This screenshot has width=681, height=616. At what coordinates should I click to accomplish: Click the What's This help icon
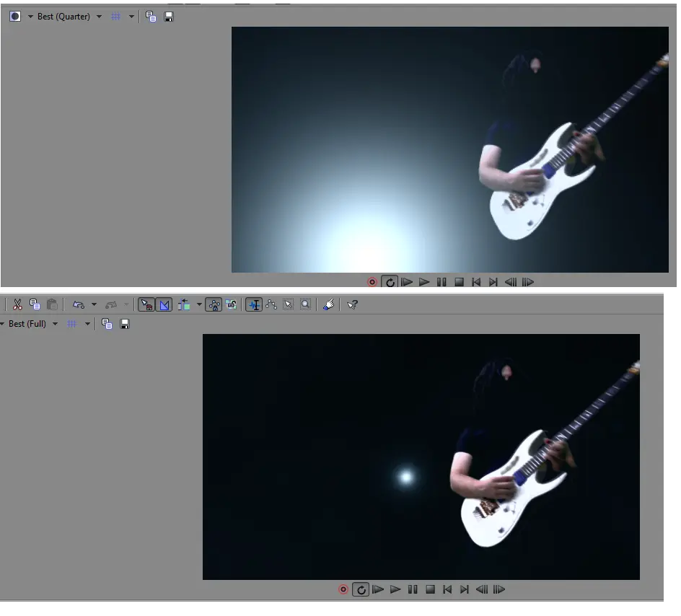(x=352, y=304)
